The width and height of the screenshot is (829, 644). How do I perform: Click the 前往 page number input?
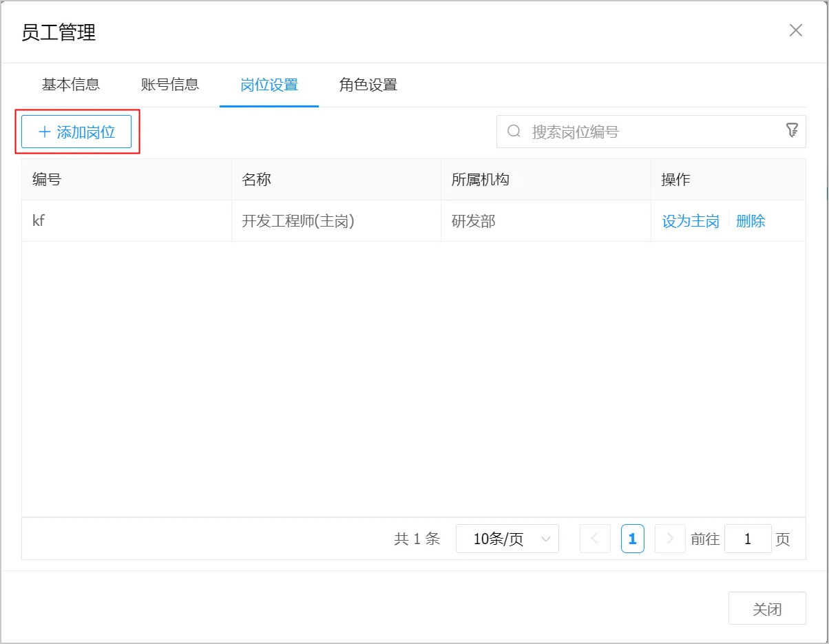(x=747, y=539)
